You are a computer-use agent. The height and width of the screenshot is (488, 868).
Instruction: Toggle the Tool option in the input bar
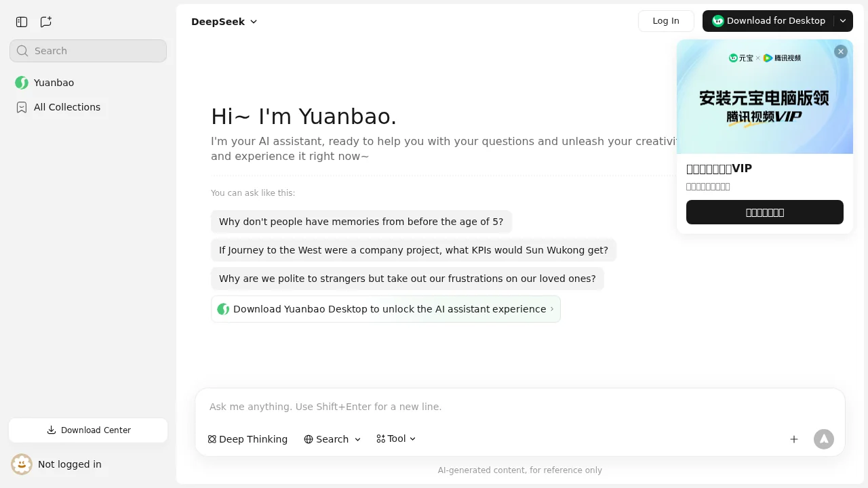pos(391,439)
